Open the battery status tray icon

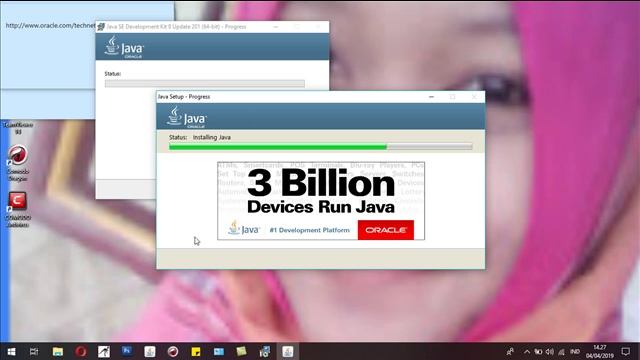pyautogui.click(x=538, y=351)
